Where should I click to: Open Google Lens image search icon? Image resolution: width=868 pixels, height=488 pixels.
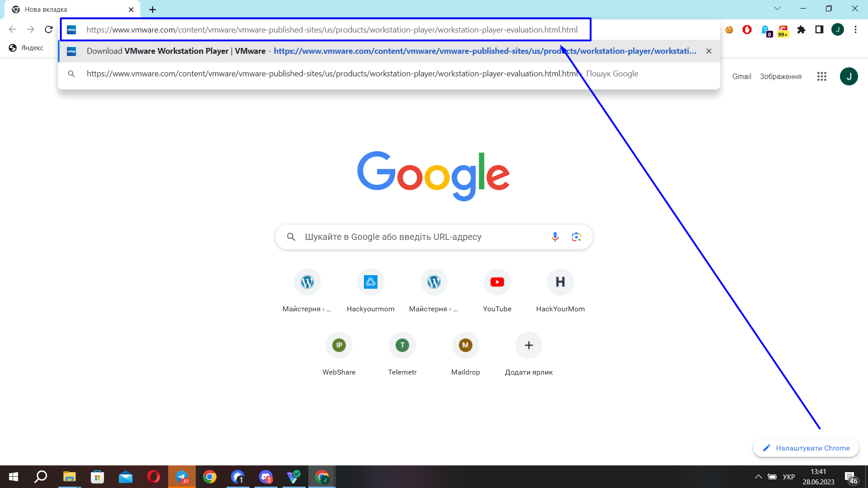[x=576, y=237]
